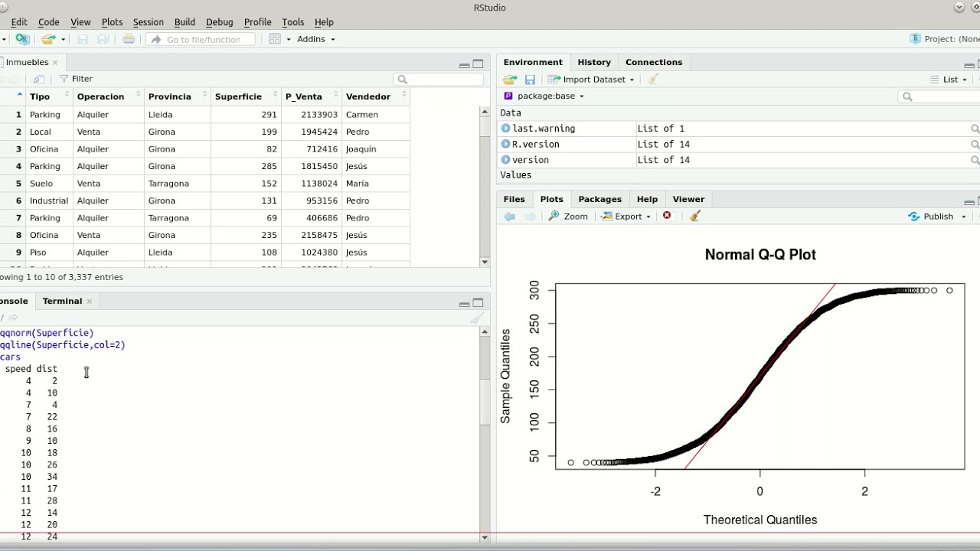980x551 pixels.
Task: Click the data viewer search box
Action: click(x=439, y=79)
